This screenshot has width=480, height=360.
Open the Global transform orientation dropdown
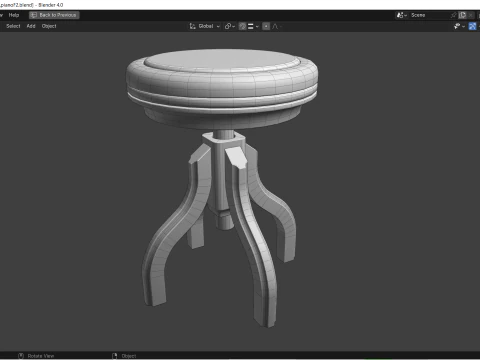(x=205, y=26)
